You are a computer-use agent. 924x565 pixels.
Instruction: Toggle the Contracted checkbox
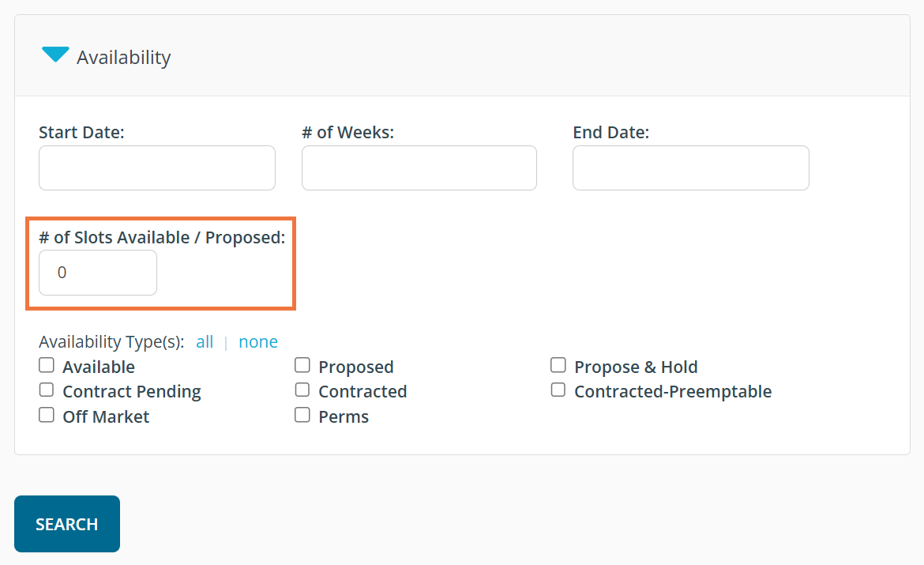[x=302, y=390]
